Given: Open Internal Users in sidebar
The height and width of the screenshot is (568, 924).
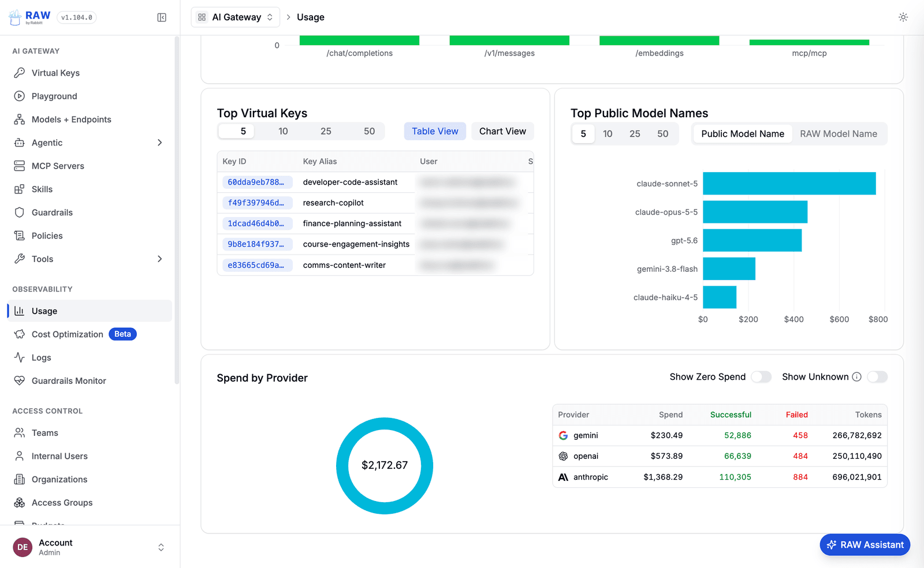Looking at the screenshot, I should (x=59, y=456).
